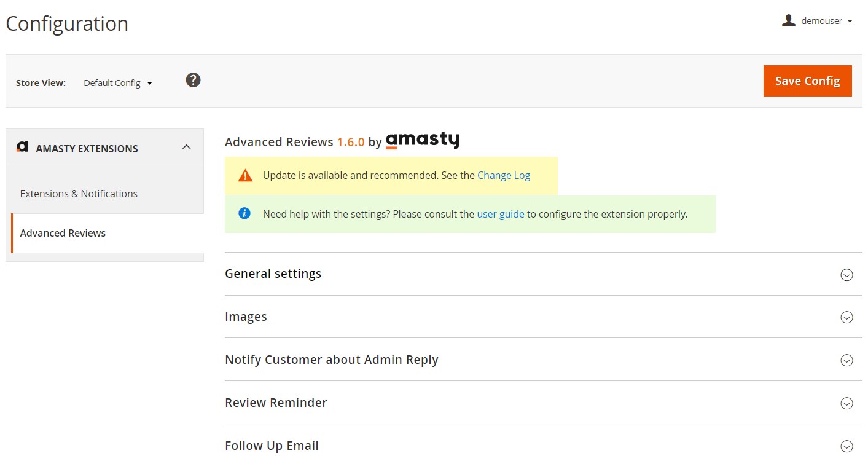Screen dimensions: 868x469
Task: Click the version number 1.6.0
Action: [x=351, y=142]
